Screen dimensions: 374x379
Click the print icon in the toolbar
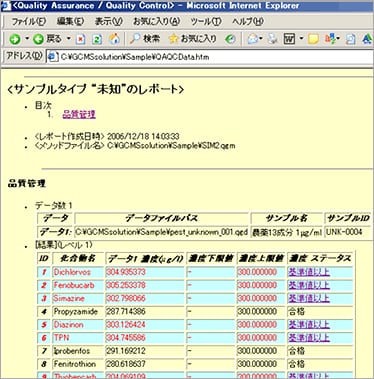pos(272,39)
